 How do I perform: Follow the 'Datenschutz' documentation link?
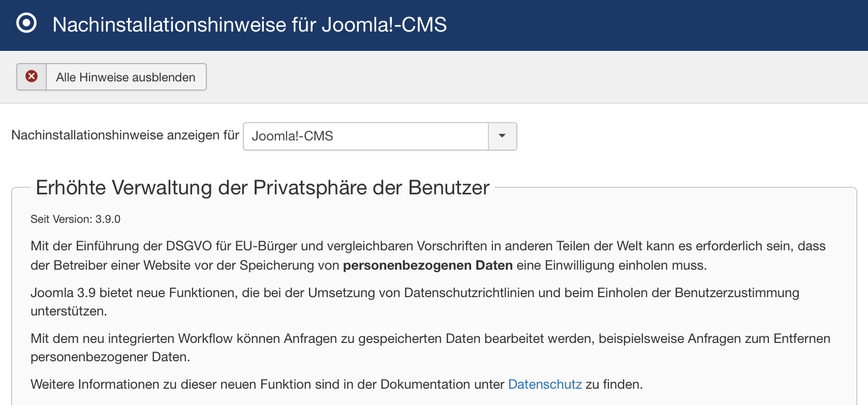point(545,384)
